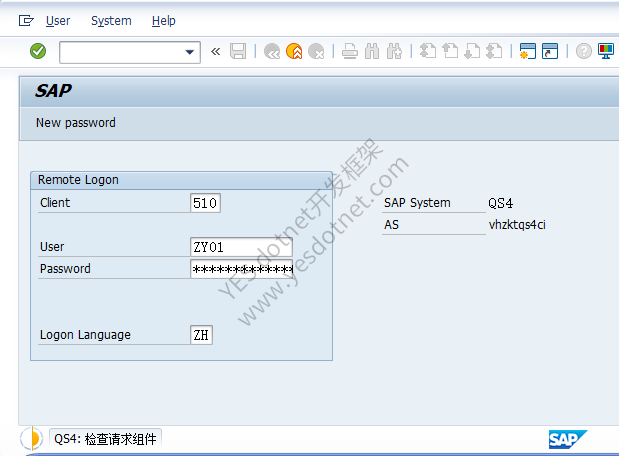Click the Previous Page icon
Screen dimensions: 619x456
coord(450,51)
